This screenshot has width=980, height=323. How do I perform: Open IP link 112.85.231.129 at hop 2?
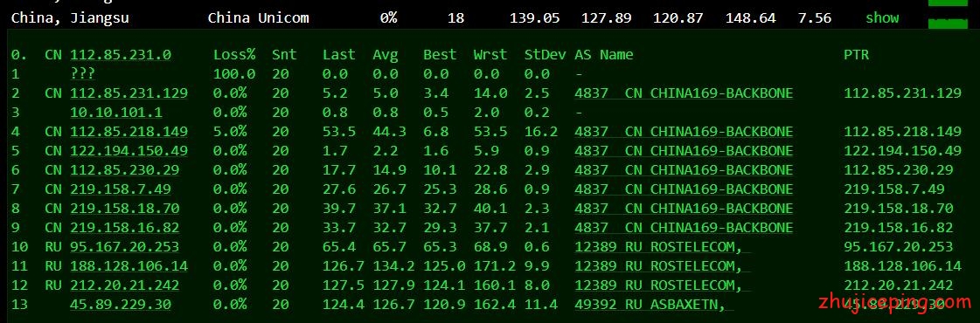(129, 93)
